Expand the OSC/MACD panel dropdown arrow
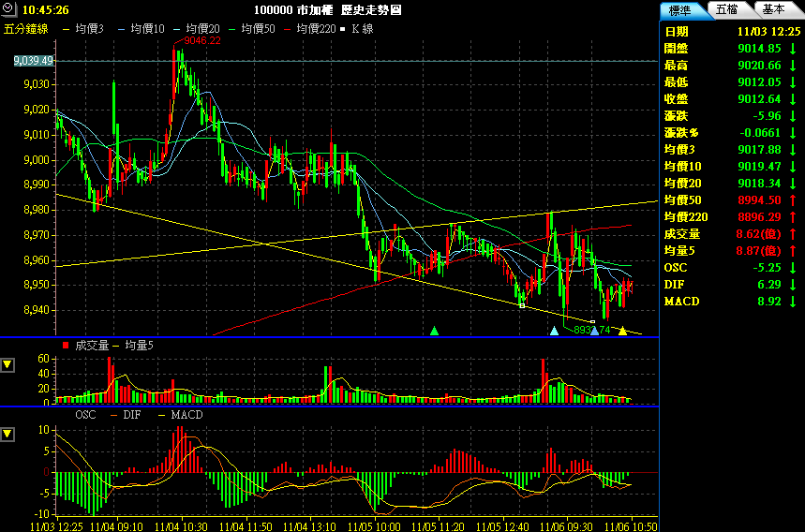Viewport: 805px width, 532px height. [x=7, y=434]
